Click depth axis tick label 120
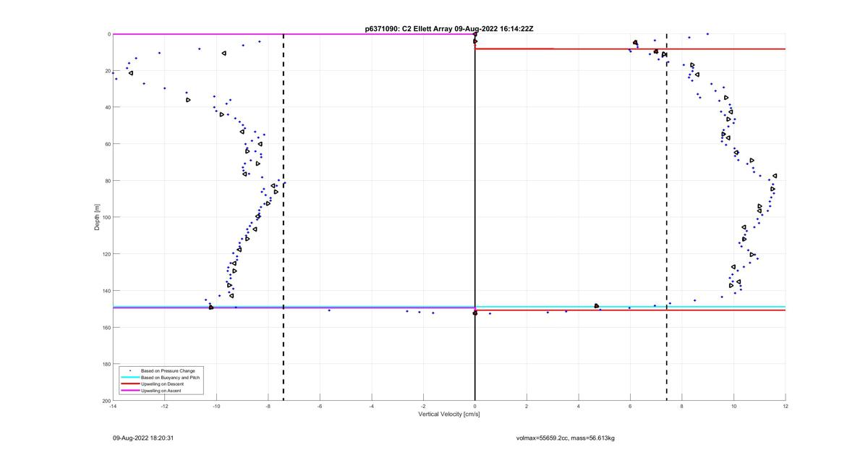This screenshot has height=450, width=868. (106, 254)
